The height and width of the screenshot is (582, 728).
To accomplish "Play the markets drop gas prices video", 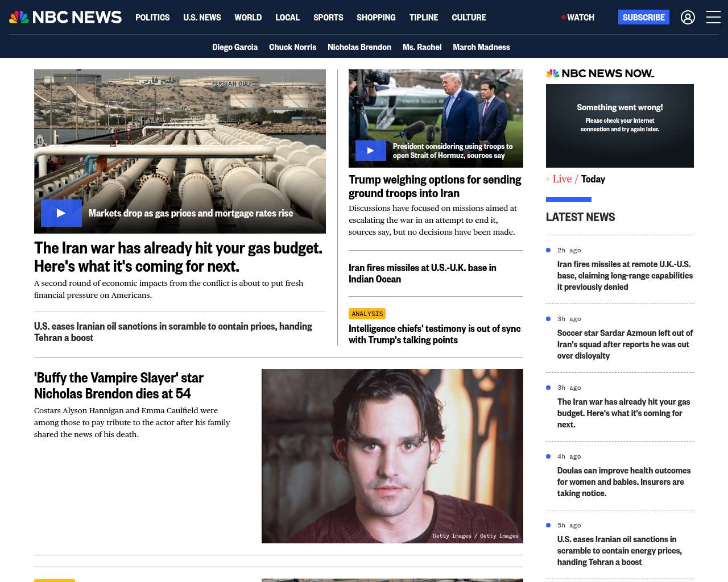I will point(61,213).
